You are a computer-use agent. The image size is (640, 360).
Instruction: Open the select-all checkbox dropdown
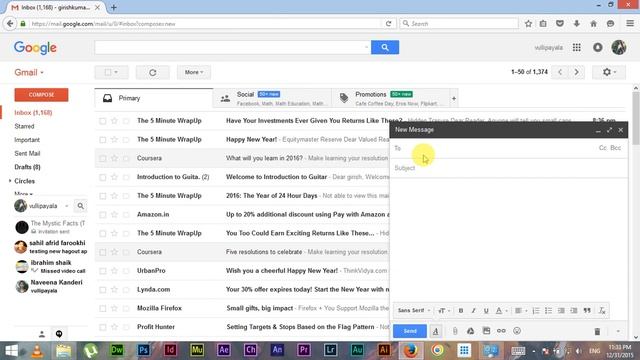coord(111,72)
